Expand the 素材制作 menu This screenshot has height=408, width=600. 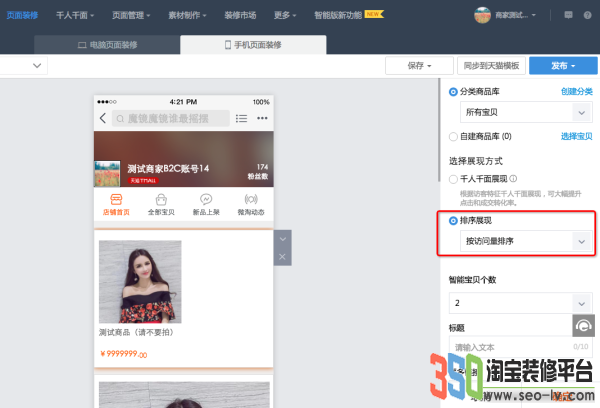click(x=188, y=15)
